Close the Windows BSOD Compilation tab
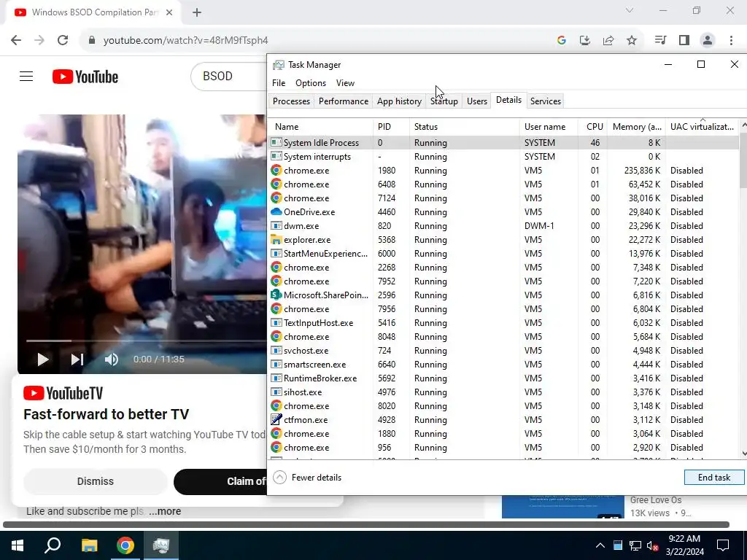The height and width of the screenshot is (560, 747). (x=169, y=12)
